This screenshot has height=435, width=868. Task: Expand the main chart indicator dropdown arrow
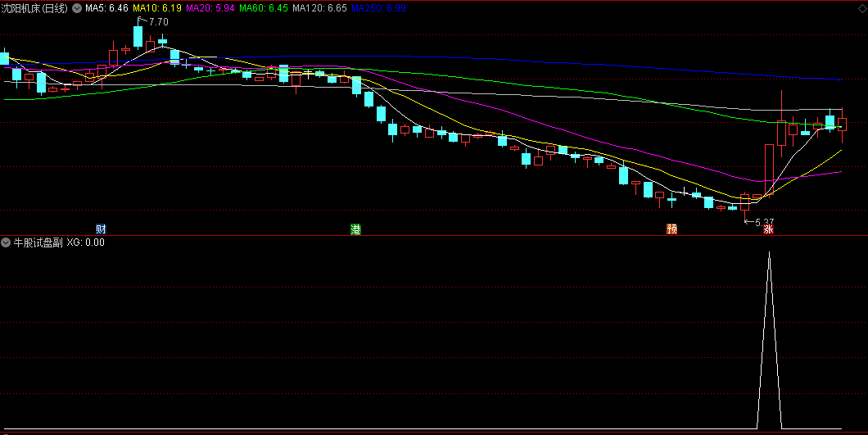pos(77,8)
